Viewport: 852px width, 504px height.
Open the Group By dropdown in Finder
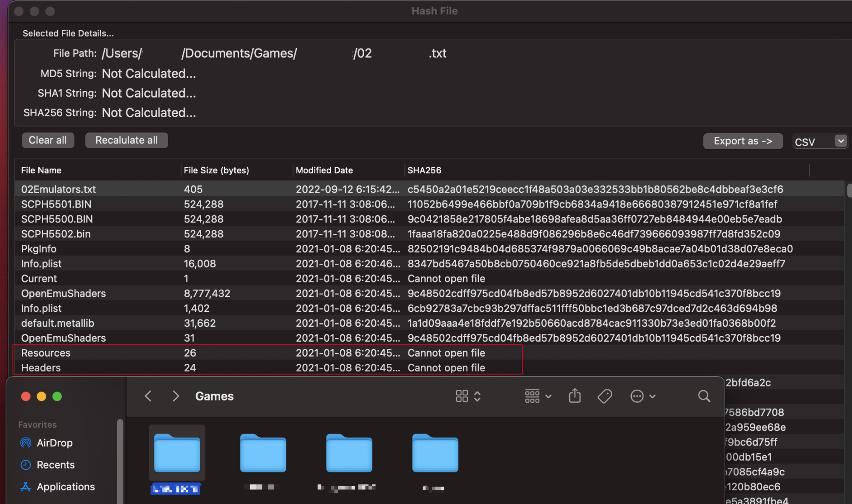pyautogui.click(x=538, y=396)
